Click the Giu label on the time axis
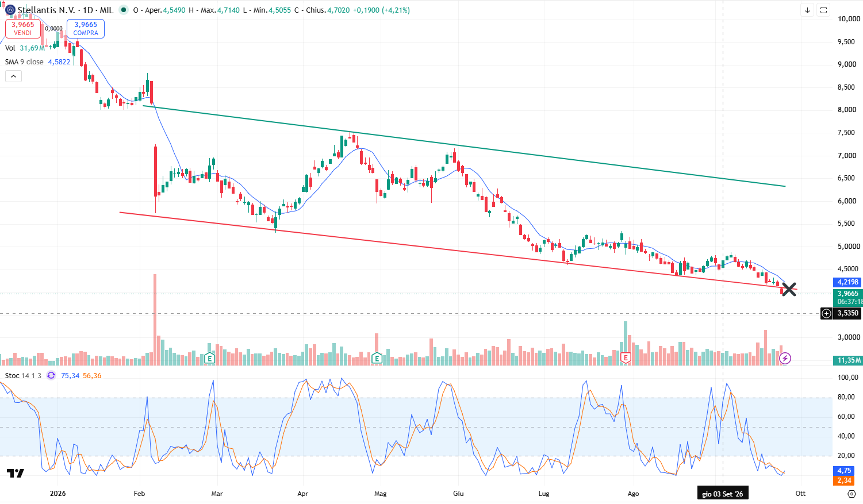Viewport: 863px width, 504px height. (x=458, y=494)
